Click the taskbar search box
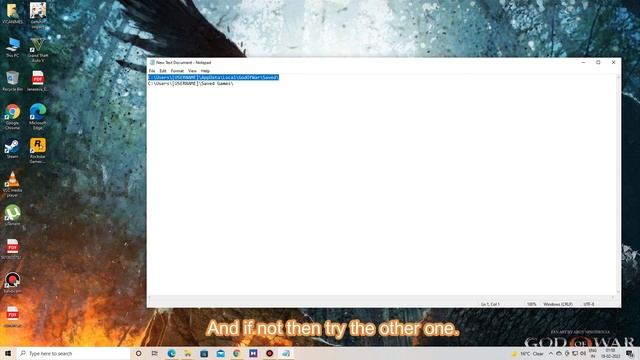The width and height of the screenshot is (640, 360). (73, 353)
